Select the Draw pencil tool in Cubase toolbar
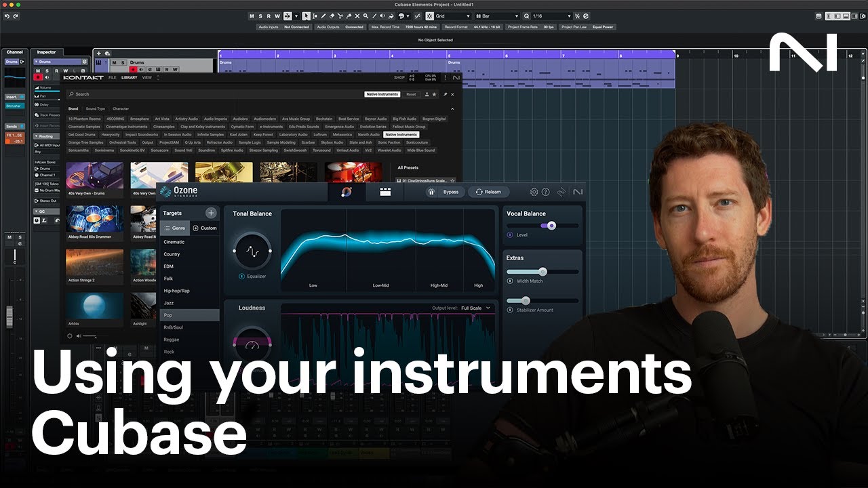This screenshot has width=868, height=488. coord(323,16)
